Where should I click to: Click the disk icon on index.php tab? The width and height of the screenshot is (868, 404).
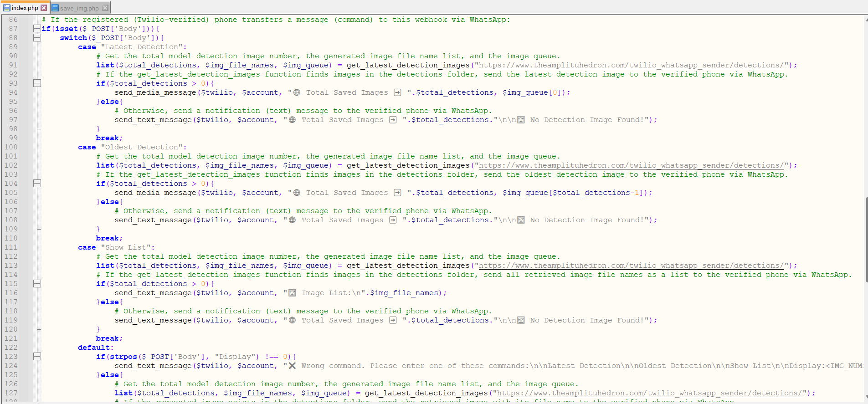click(x=7, y=8)
